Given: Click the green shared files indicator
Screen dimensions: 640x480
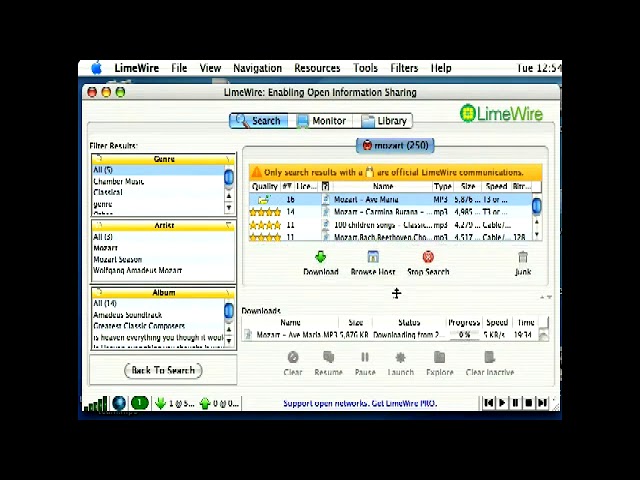Looking at the screenshot, I should (139, 403).
